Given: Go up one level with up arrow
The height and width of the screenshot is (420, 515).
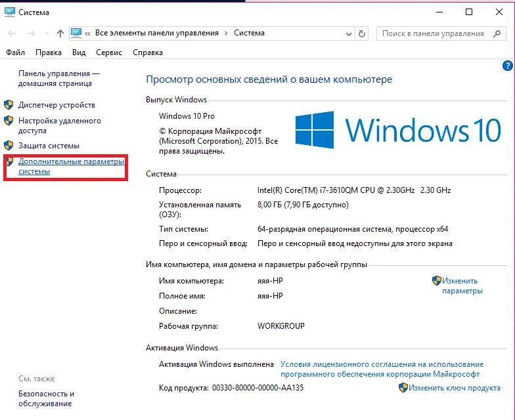Looking at the screenshot, I should coord(60,33).
